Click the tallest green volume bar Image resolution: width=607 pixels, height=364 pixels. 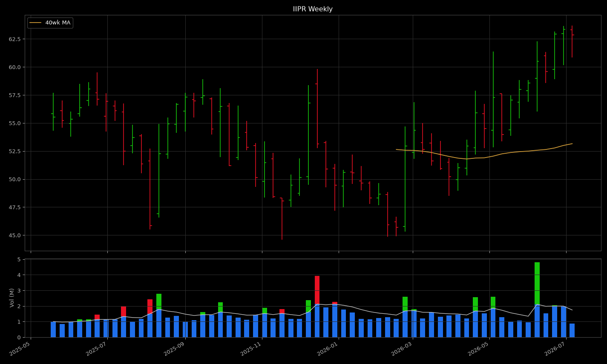tap(537, 284)
